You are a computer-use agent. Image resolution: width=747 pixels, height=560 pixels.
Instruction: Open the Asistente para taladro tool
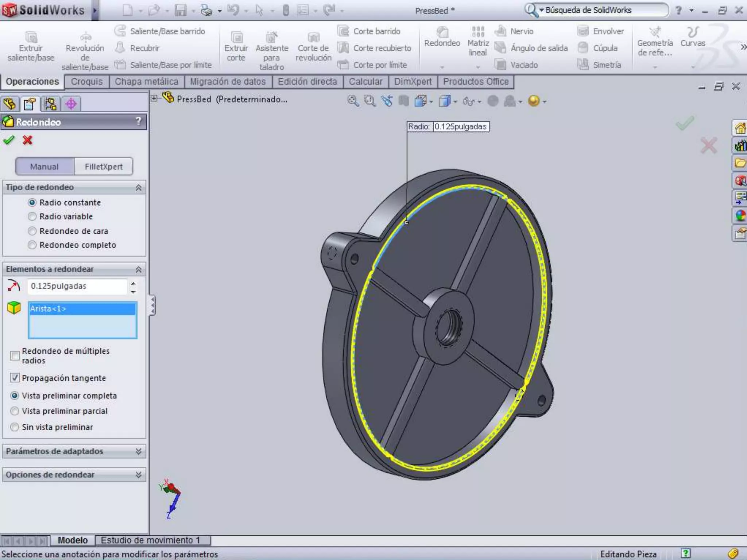tap(271, 38)
